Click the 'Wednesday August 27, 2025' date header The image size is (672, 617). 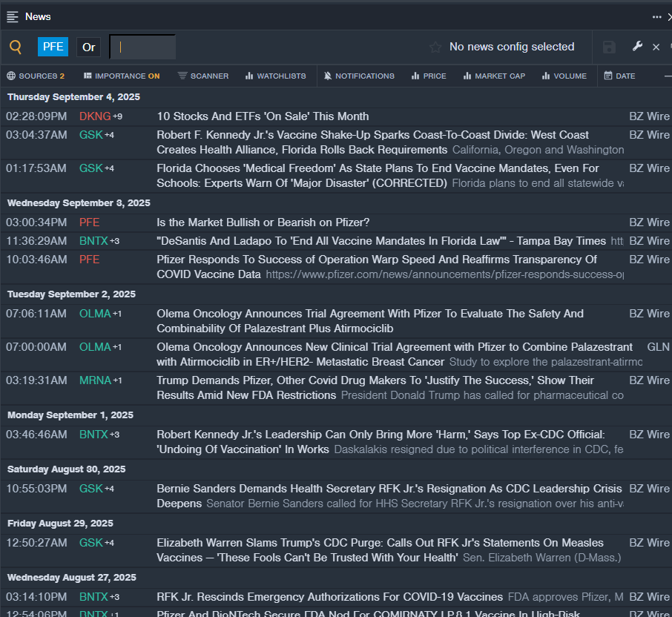72,578
